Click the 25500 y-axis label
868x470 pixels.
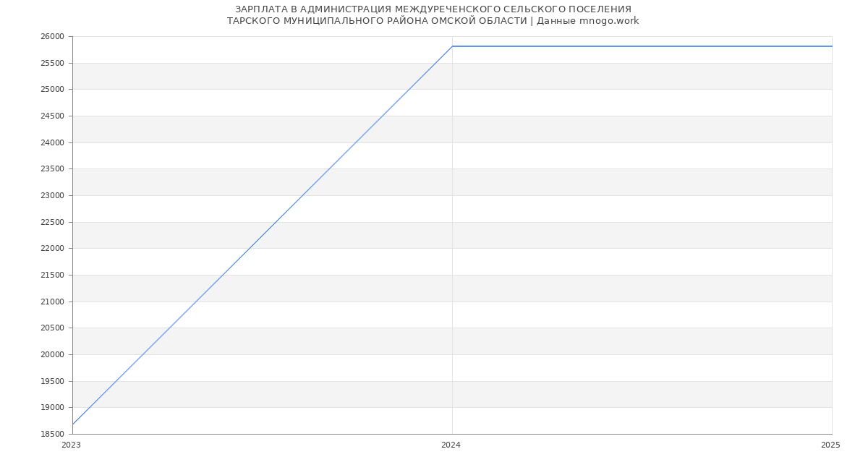tap(52, 64)
